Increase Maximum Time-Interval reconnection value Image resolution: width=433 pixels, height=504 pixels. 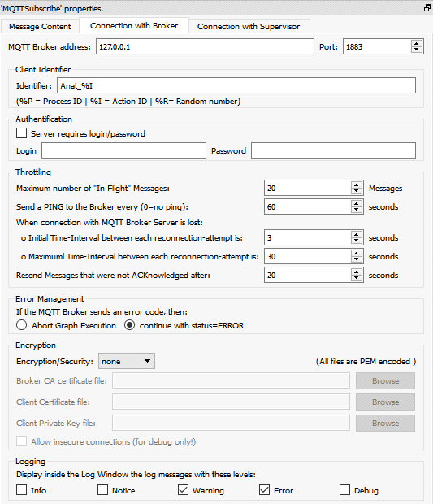[x=357, y=254]
